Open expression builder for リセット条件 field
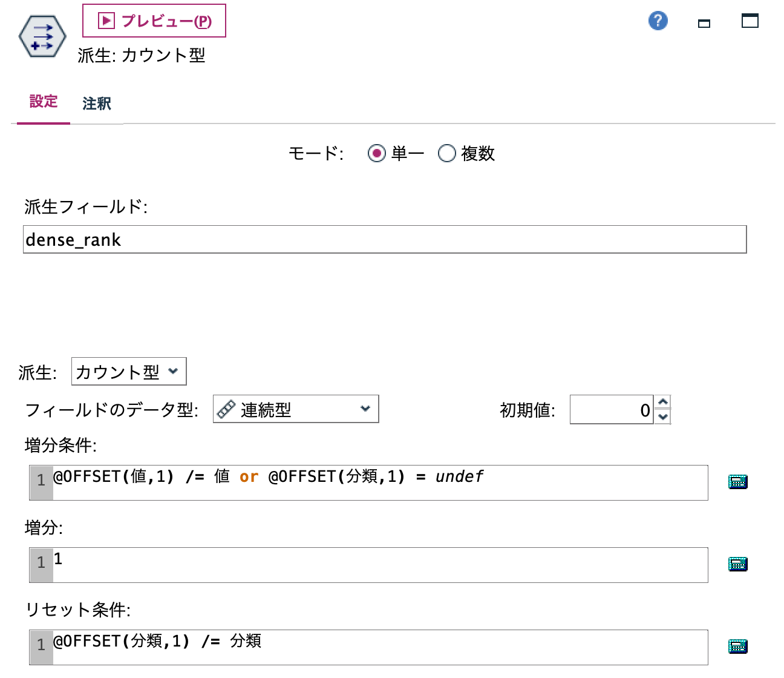Screen dimensions: 784x678 (x=737, y=646)
